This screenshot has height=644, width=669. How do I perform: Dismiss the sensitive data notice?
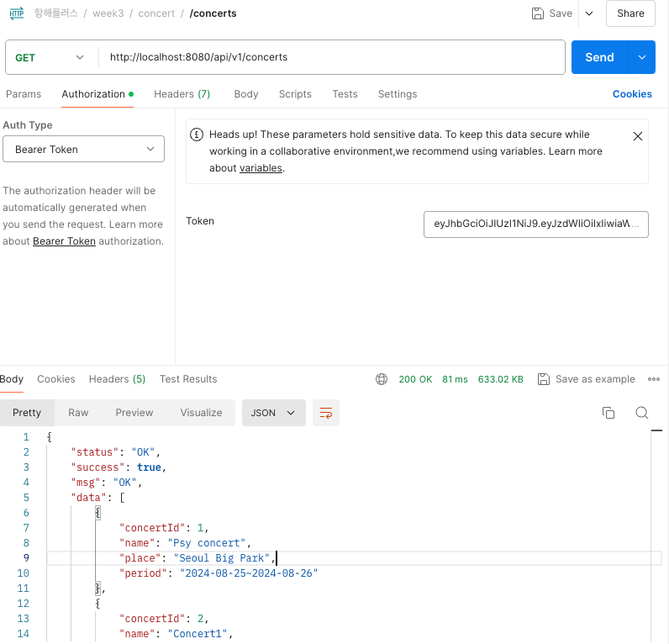(x=637, y=136)
